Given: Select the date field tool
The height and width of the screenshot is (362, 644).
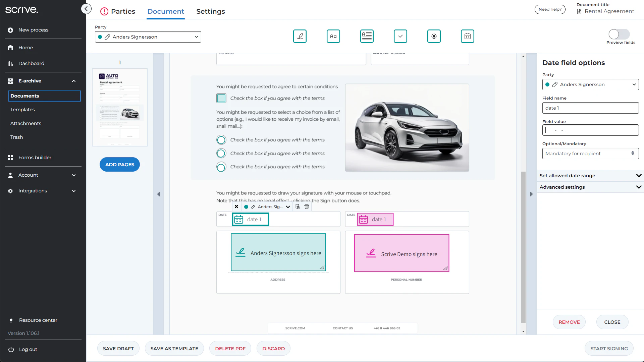Looking at the screenshot, I should tap(467, 36).
